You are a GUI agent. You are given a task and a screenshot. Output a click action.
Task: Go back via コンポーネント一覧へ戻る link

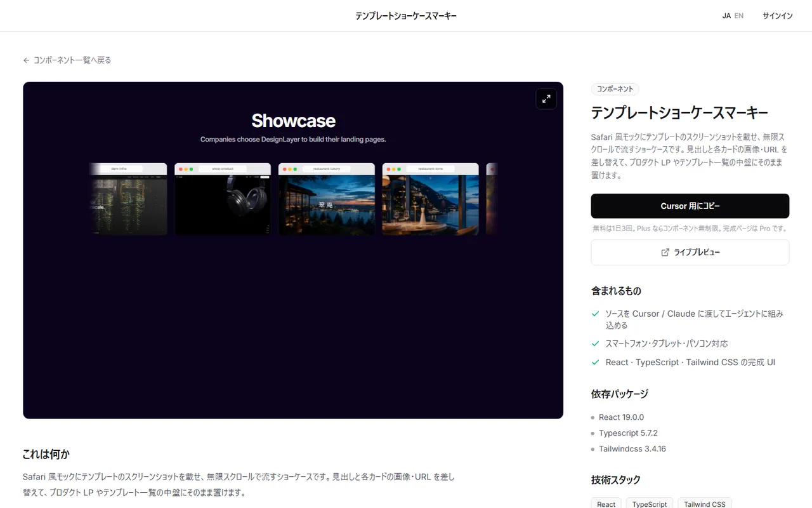(x=67, y=60)
